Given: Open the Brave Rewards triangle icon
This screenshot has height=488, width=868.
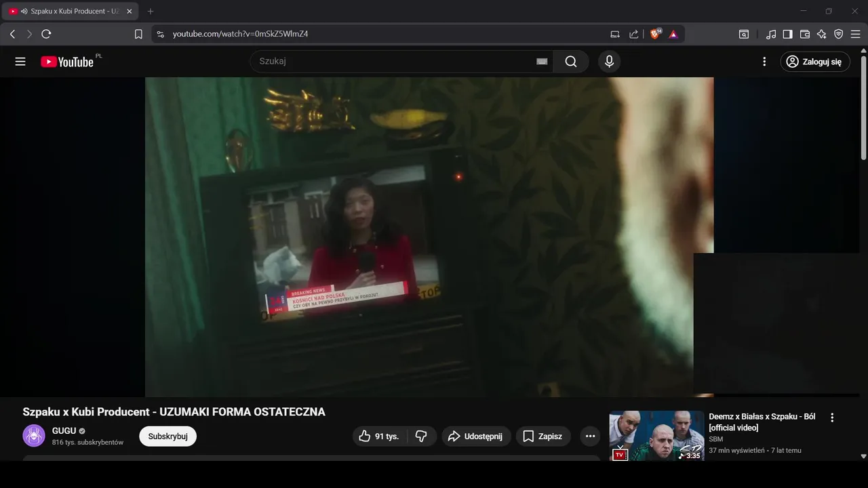Looking at the screenshot, I should pos(673,34).
